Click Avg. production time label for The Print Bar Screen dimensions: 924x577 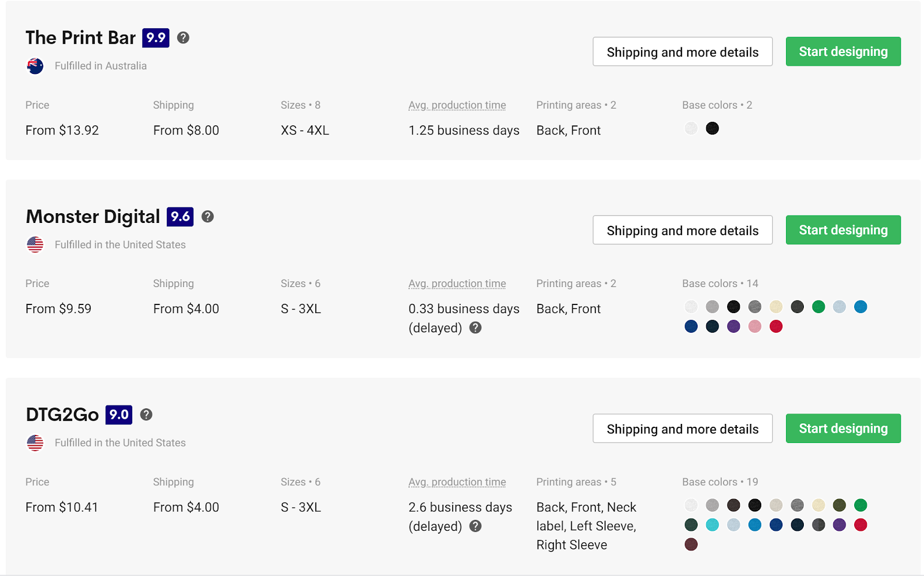[457, 105]
